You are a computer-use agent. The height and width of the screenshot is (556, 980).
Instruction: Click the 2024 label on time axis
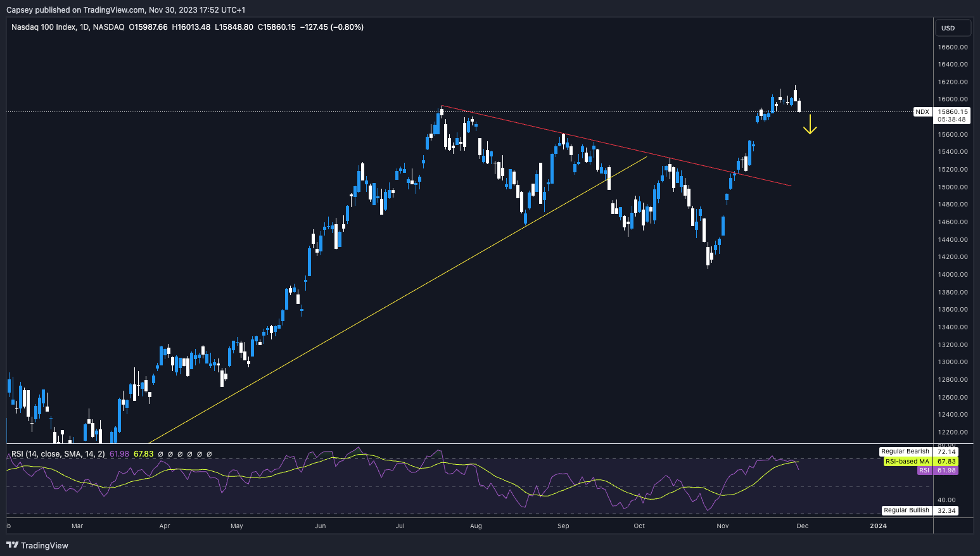click(x=878, y=526)
